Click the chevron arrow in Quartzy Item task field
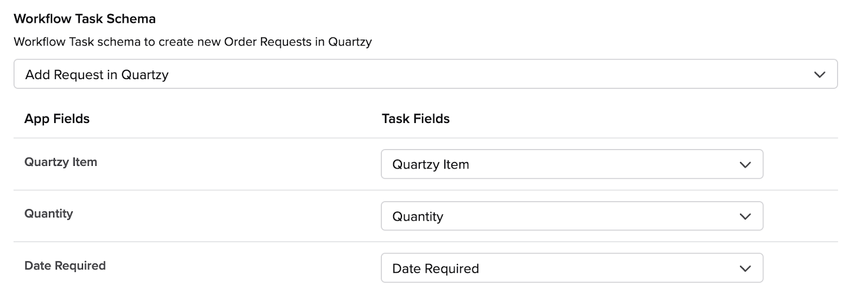The image size is (868, 303). click(745, 165)
